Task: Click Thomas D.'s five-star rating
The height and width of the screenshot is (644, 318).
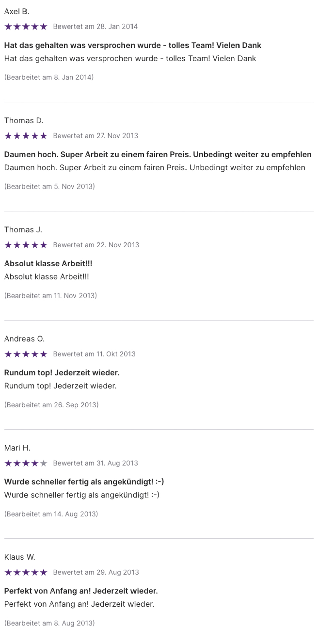Action: pos(26,136)
